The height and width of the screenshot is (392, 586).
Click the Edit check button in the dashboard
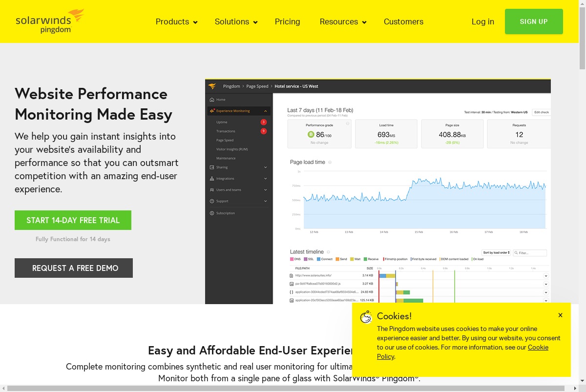[541, 112]
